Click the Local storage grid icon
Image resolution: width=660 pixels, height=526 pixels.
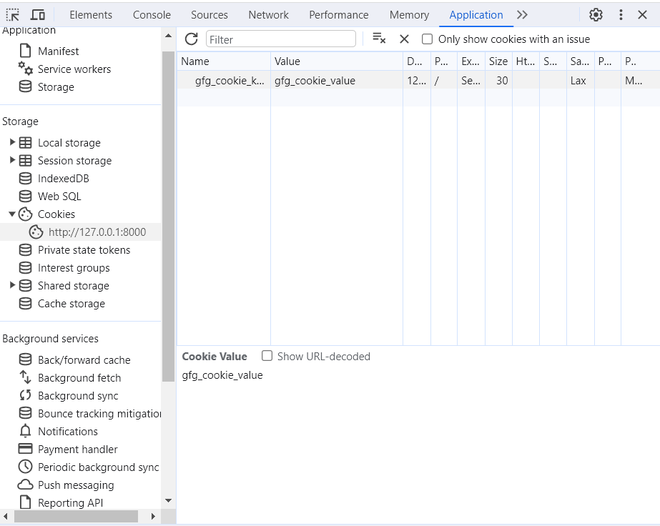(x=25, y=143)
